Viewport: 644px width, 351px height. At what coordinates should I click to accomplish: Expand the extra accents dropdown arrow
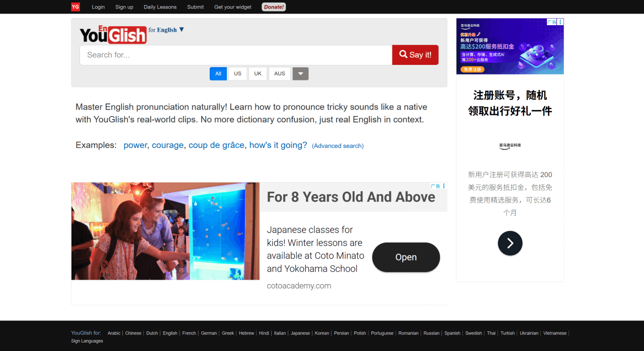pyautogui.click(x=300, y=73)
